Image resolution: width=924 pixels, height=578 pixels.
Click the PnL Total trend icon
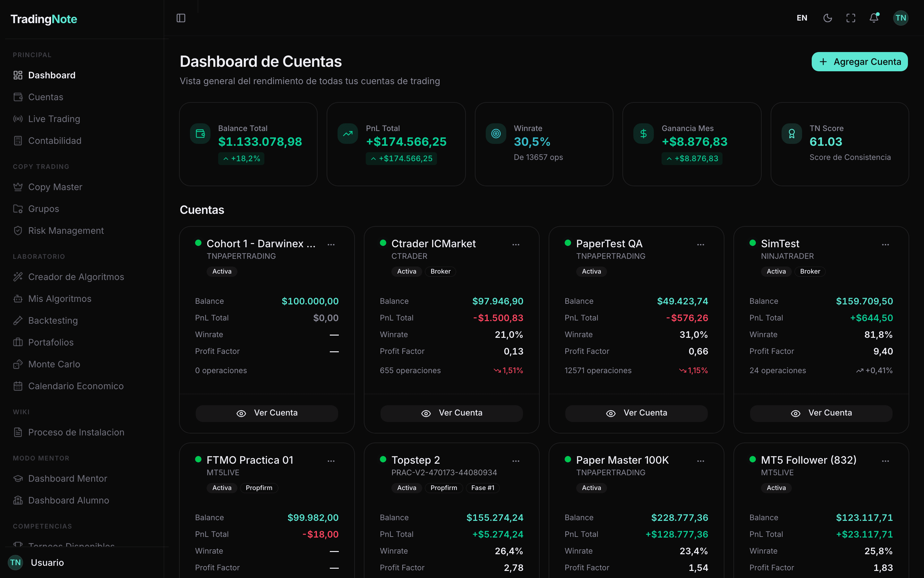(348, 133)
